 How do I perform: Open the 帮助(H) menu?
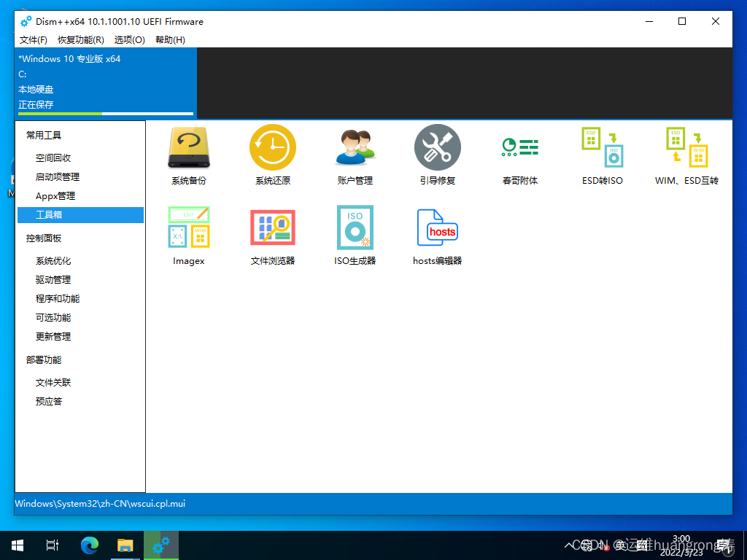point(170,39)
